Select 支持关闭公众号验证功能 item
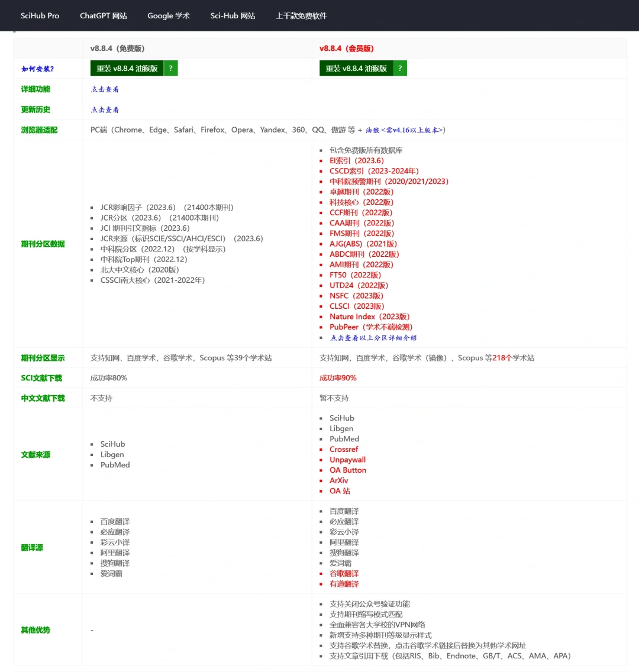This screenshot has height=672, width=639. [369, 604]
